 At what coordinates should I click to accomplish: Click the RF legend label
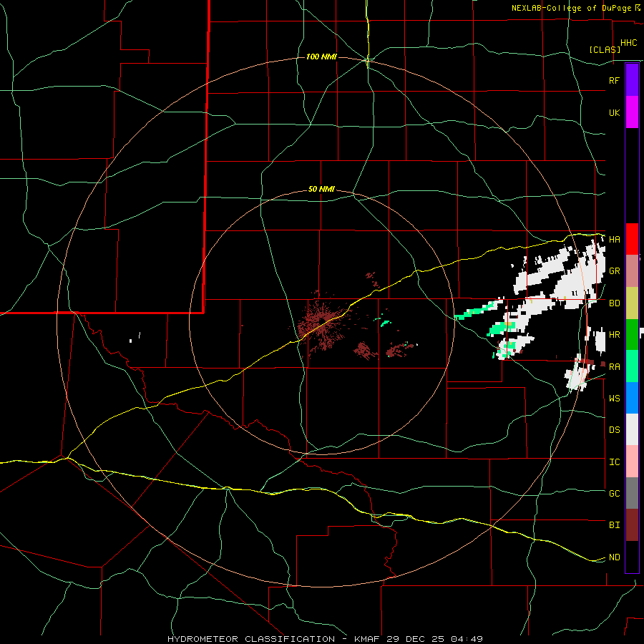[614, 80]
